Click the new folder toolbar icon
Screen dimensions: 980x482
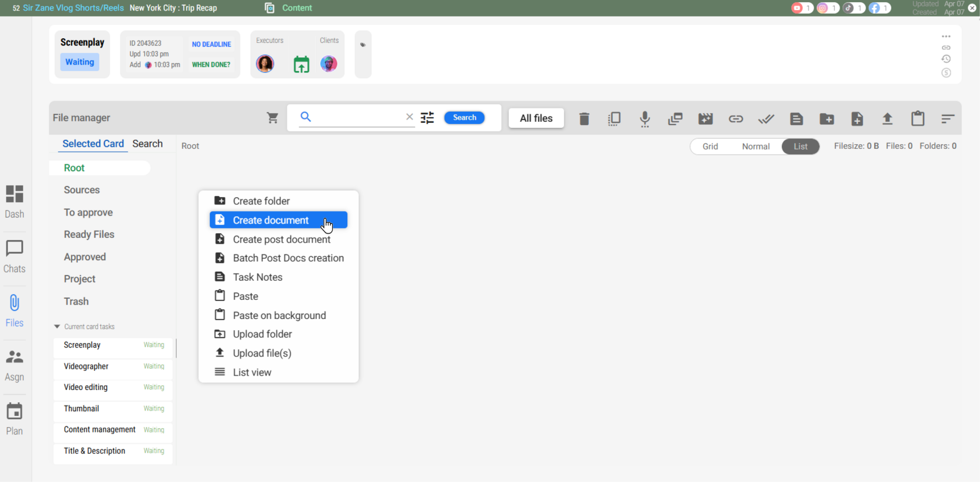pos(827,119)
